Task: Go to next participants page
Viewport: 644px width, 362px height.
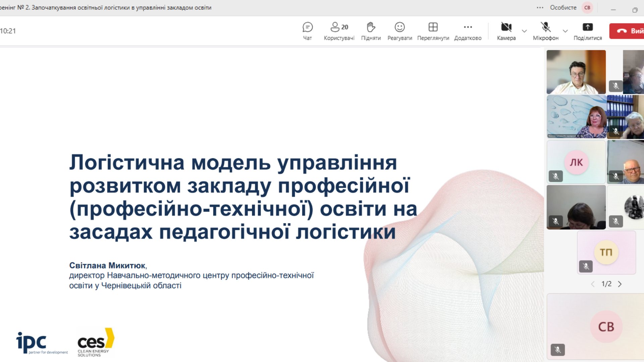Action: click(x=620, y=284)
